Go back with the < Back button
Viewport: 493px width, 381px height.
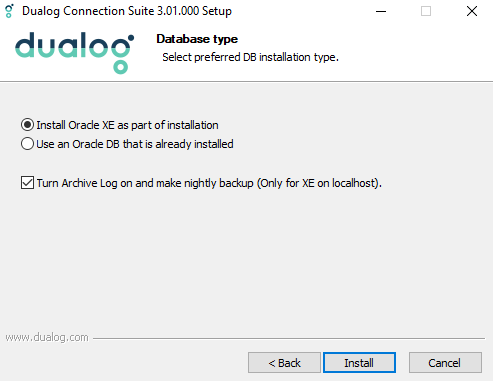284,363
